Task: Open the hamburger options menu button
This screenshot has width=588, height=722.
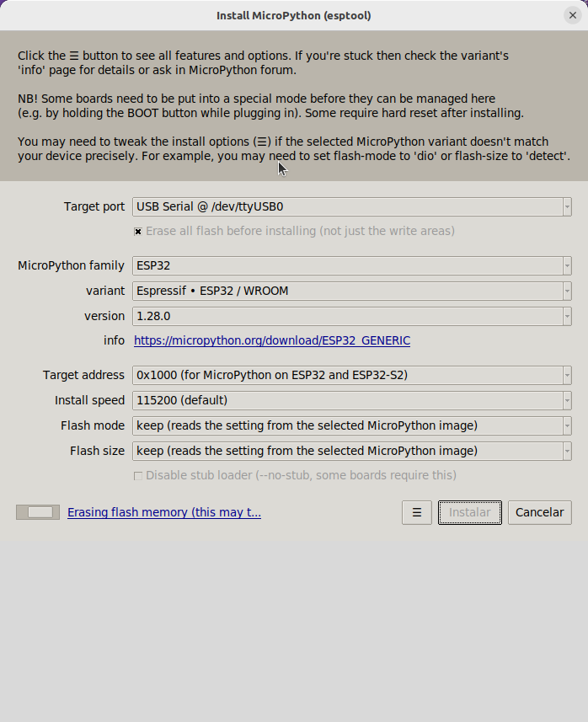Action: pos(417,512)
